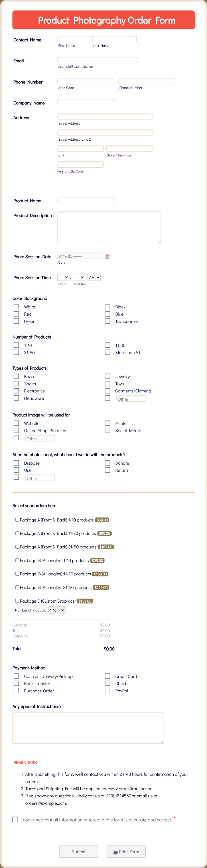The width and height of the screenshot is (207, 868).
Task: Check the White color background option
Action: (16, 307)
